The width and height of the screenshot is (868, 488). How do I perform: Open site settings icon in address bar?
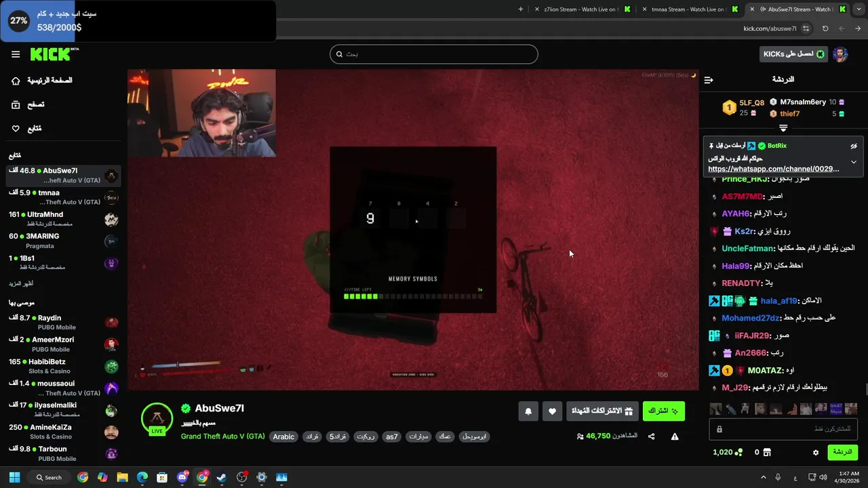click(806, 28)
